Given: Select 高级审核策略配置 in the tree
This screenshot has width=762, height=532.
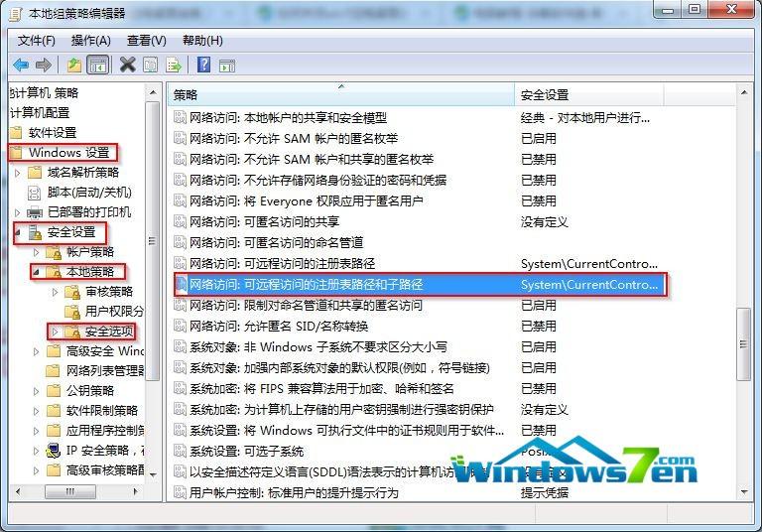Looking at the screenshot, I should click(105, 470).
